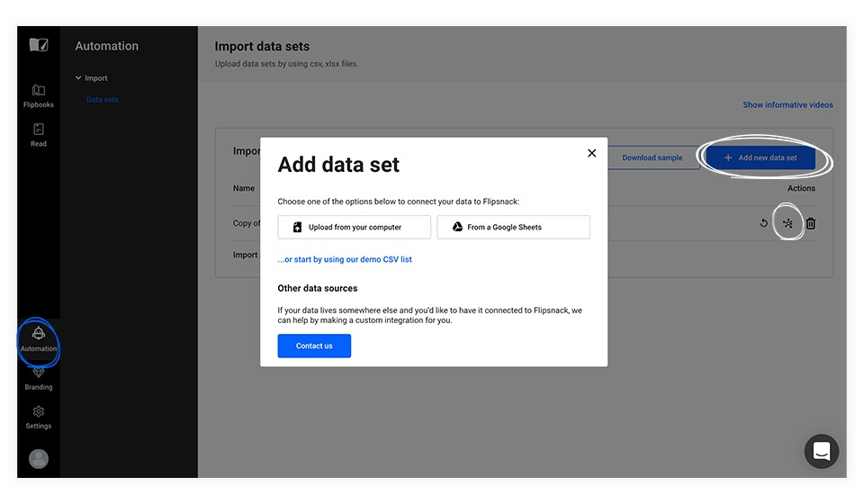This screenshot has width=864, height=504.
Task: Choose From a Google Sheets
Action: 514,227
